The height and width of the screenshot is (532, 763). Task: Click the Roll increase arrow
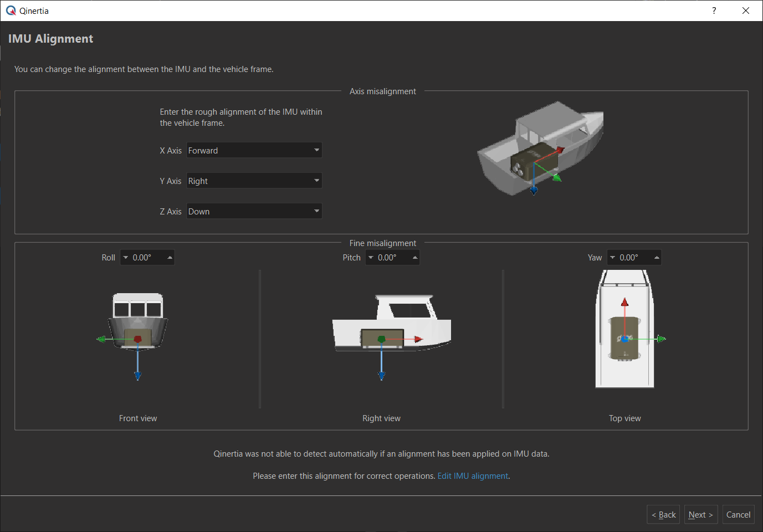click(x=170, y=257)
